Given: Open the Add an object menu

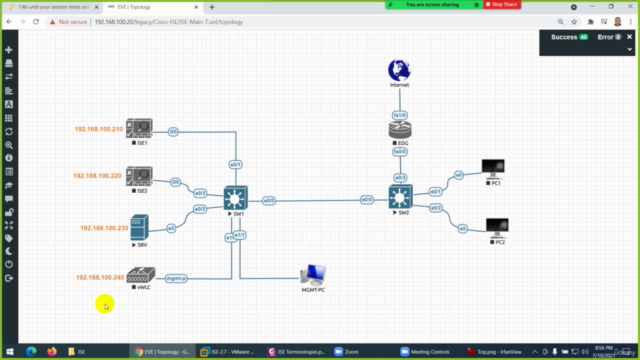Looking at the screenshot, I should click(x=9, y=50).
